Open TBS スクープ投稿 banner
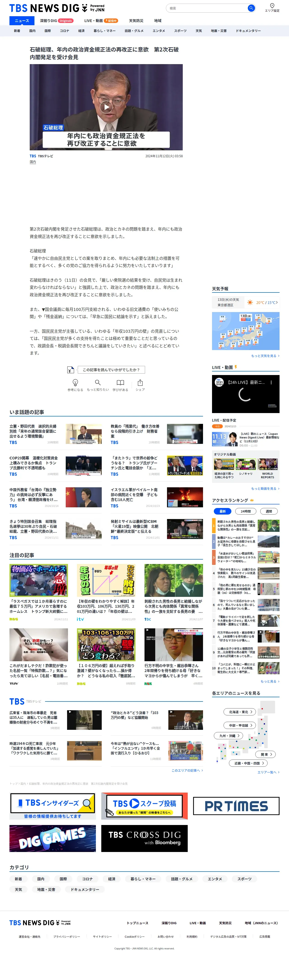Viewport: 289px width, 980px height. click(144, 806)
